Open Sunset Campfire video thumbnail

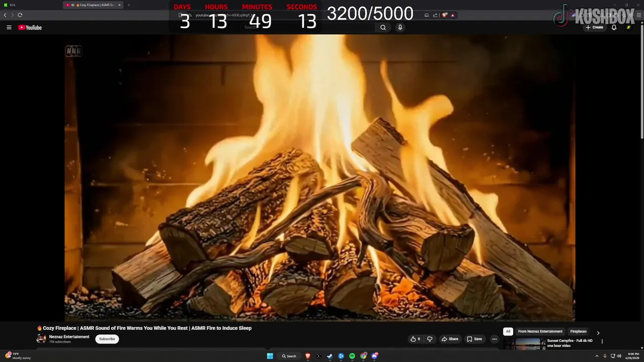point(524,344)
